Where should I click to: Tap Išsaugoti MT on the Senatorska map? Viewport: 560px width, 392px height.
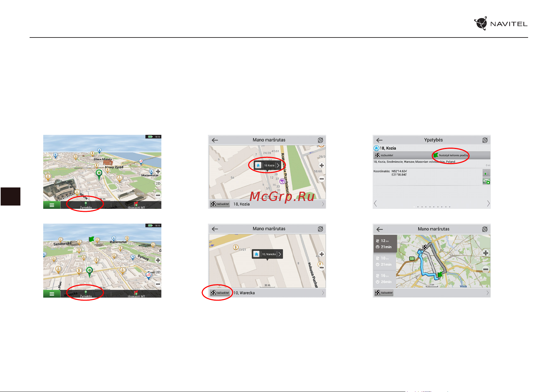pos(136,294)
